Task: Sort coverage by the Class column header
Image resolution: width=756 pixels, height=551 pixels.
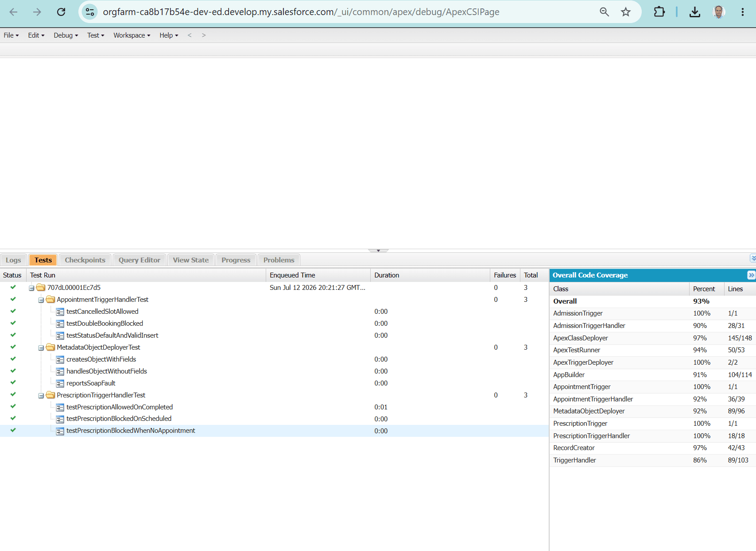Action: 619,289
